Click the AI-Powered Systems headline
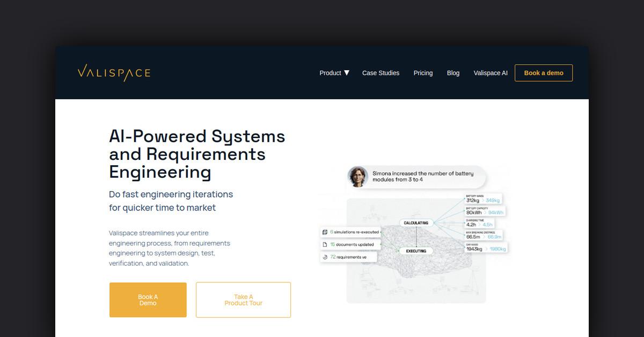The image size is (644, 337). click(x=197, y=154)
